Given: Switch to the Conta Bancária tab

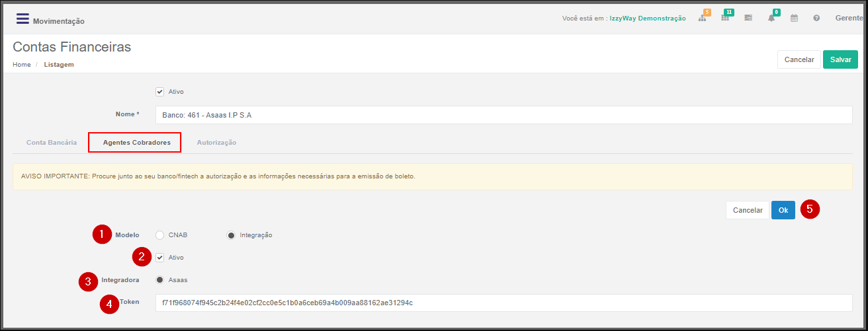Looking at the screenshot, I should click(x=52, y=143).
